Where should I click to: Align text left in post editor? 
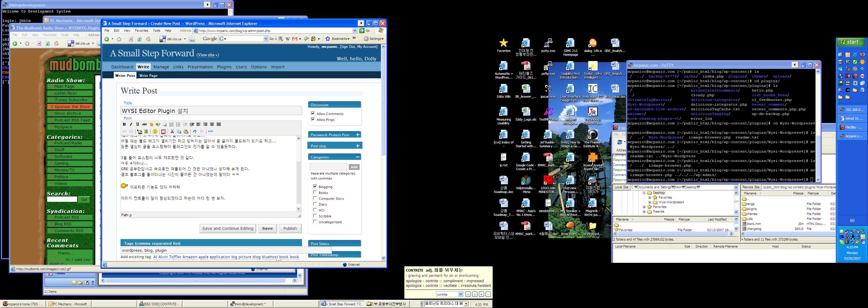199,124
